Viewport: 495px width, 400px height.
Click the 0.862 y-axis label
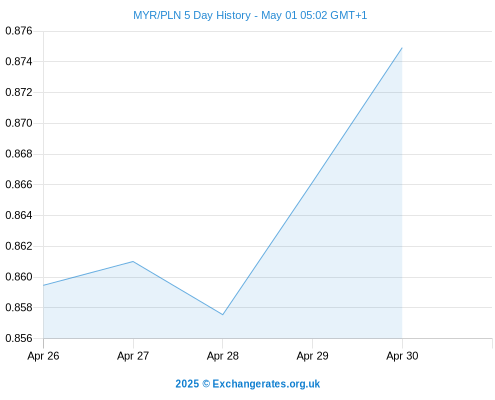pyautogui.click(x=19, y=246)
